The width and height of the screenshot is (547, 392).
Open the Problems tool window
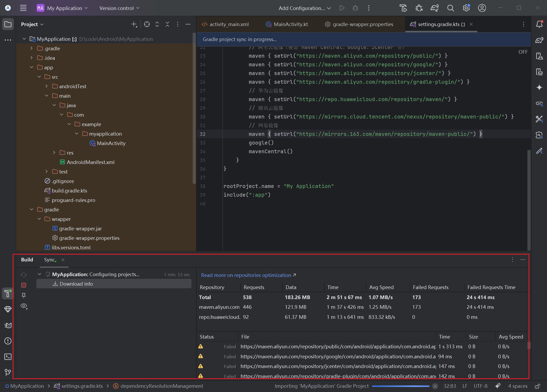(x=8, y=341)
